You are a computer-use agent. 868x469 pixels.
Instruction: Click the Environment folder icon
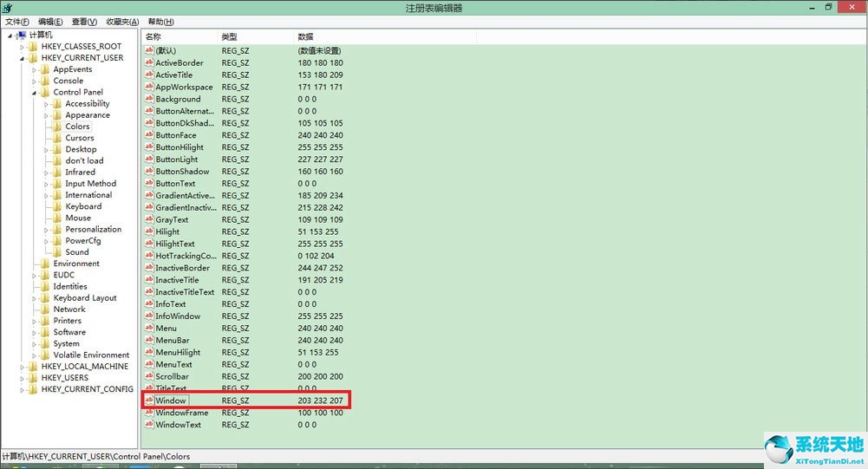click(45, 264)
